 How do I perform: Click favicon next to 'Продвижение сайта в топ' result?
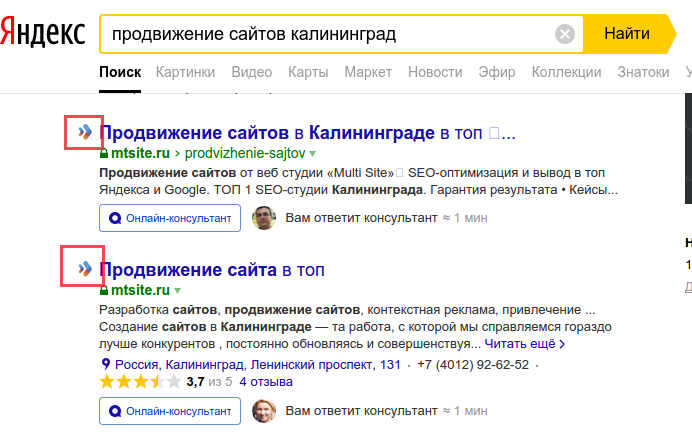(x=85, y=268)
